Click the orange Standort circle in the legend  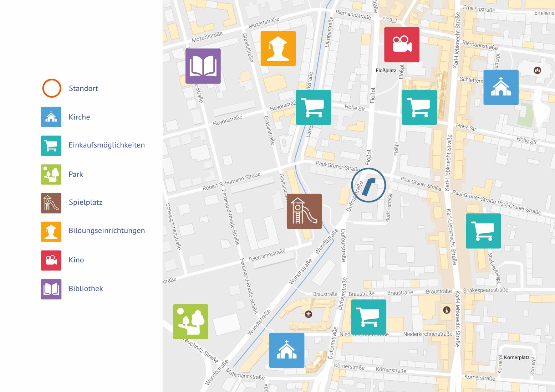click(x=52, y=88)
